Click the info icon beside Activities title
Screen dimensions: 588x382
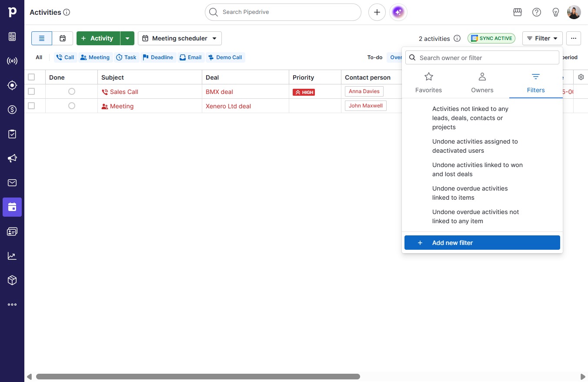tap(67, 12)
